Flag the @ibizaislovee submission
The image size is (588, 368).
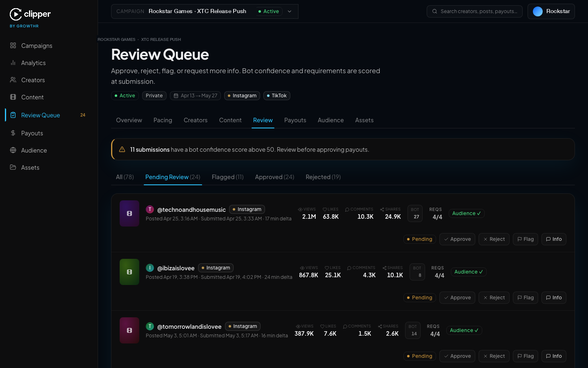pyautogui.click(x=526, y=298)
